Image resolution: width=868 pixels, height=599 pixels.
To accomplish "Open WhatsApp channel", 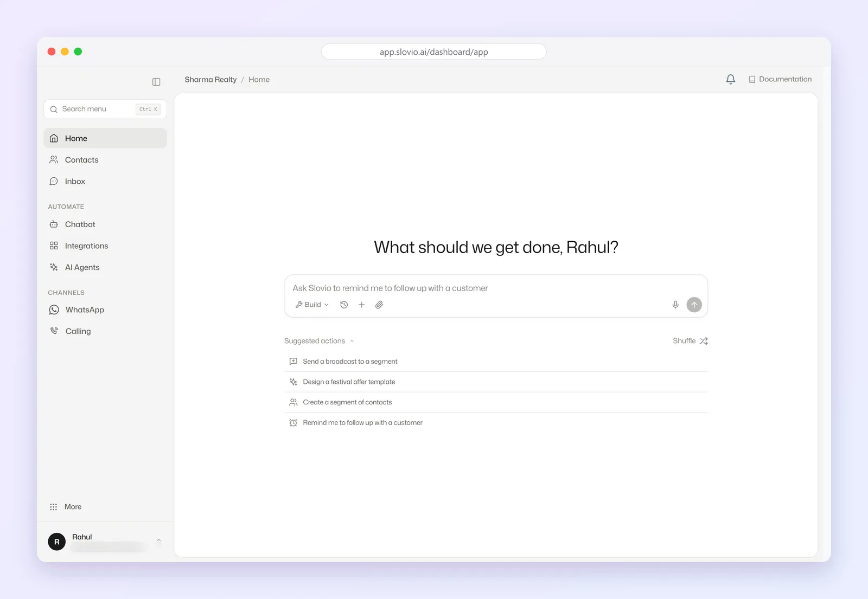I will 105,310.
